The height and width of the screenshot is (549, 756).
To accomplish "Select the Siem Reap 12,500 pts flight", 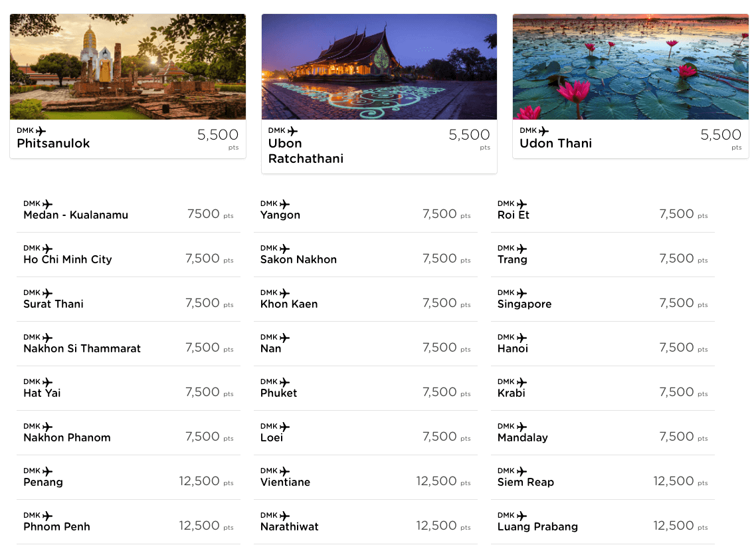I will 603,478.
